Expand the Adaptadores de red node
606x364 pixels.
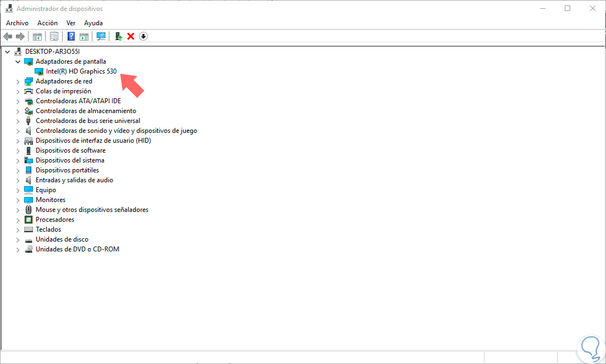coord(18,81)
